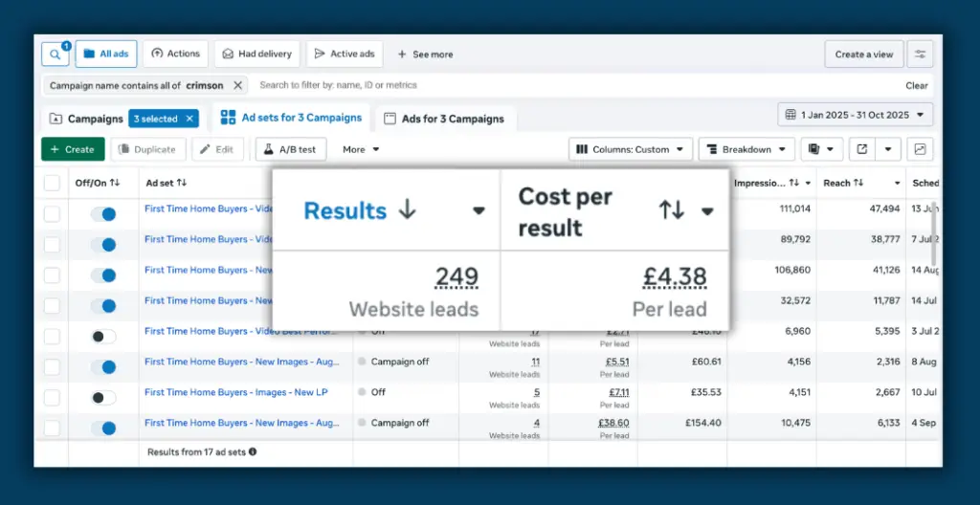This screenshot has height=505, width=980.
Task: Open the filter sliders settings icon
Action: coord(920,55)
